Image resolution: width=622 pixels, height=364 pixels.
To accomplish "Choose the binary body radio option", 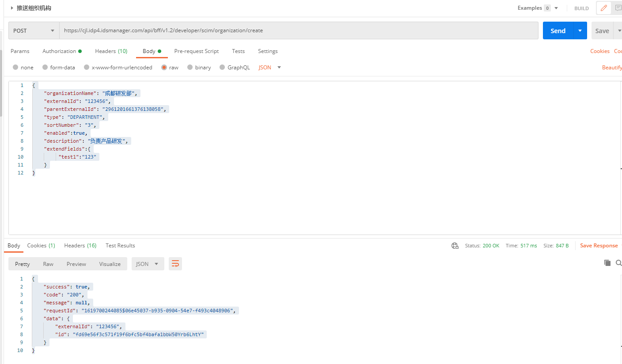I will (190, 68).
